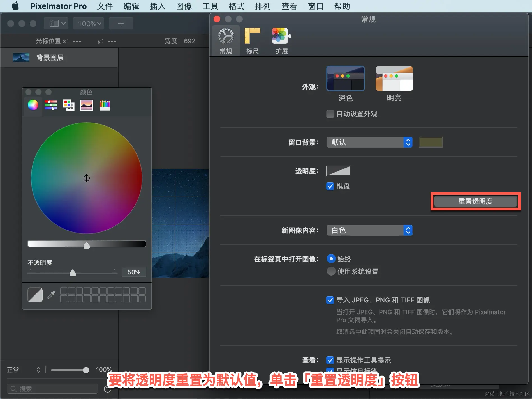
Task: Uncheck 导入 JPEG、PNG 和 TIFF 图像
Action: 330,300
